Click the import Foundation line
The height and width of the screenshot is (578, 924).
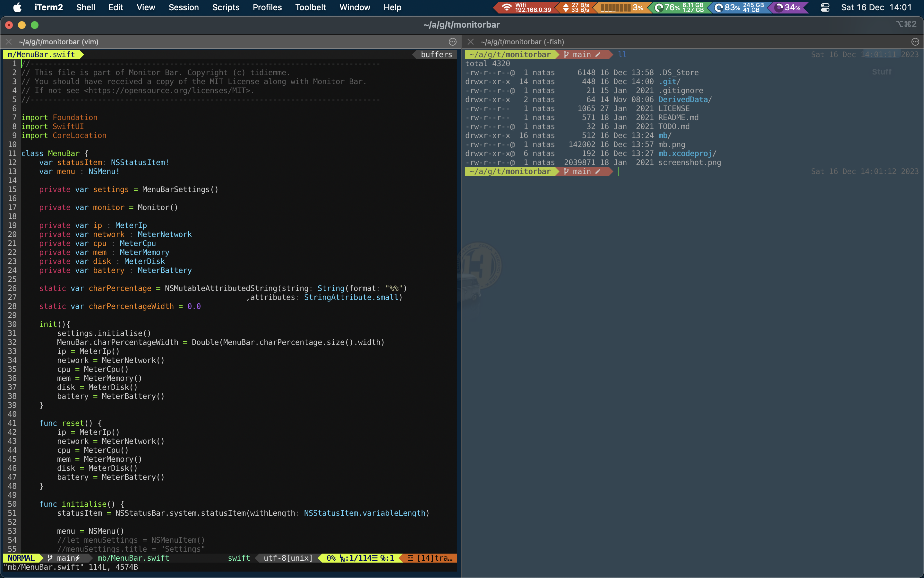(60, 117)
